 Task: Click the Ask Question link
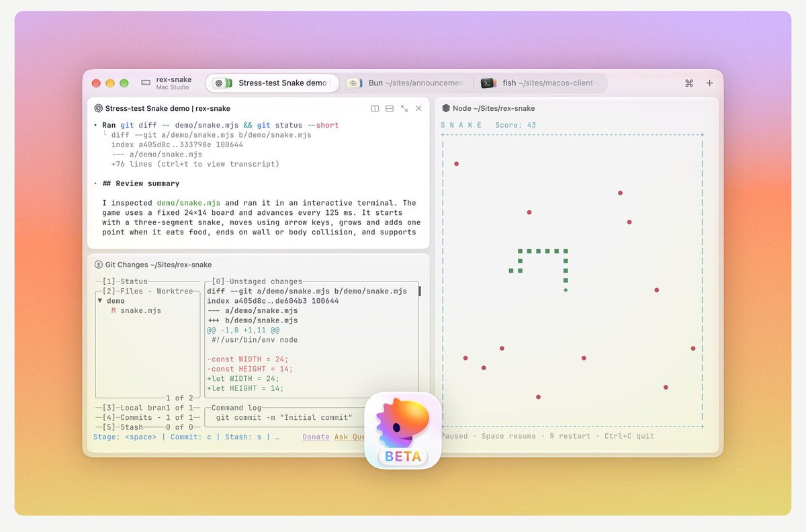click(350, 437)
